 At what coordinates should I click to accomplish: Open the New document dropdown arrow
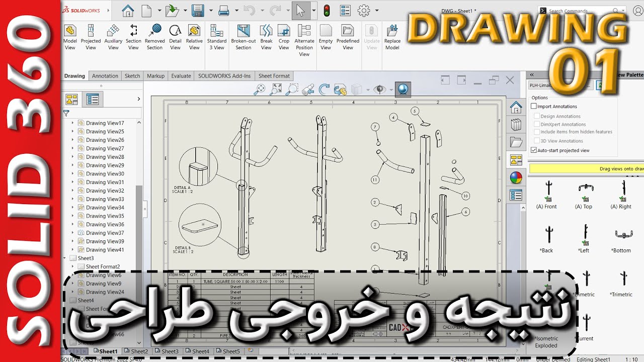159,11
